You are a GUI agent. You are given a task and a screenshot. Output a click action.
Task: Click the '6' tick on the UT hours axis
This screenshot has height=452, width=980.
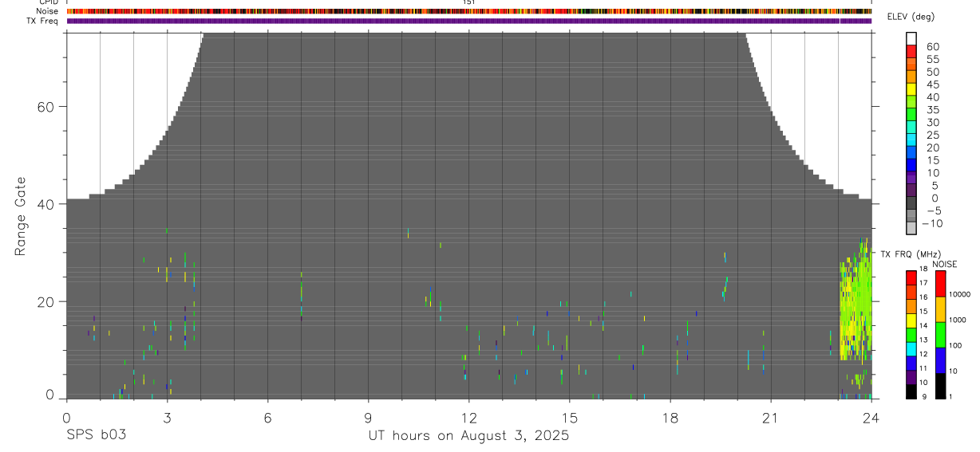pyautogui.click(x=267, y=418)
